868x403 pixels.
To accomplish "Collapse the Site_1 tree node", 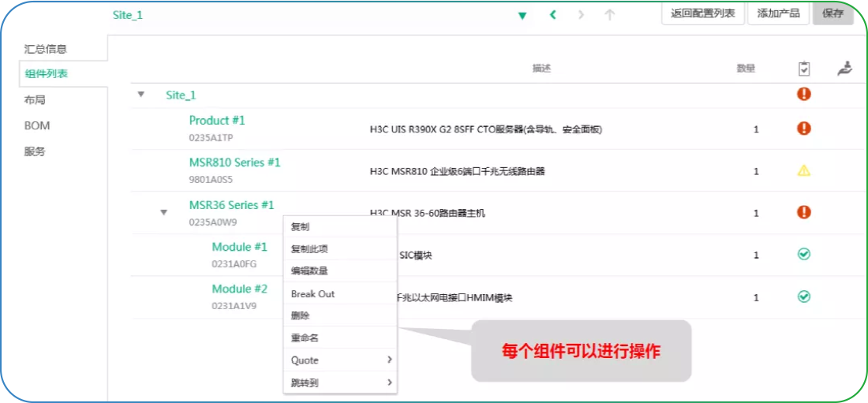I will (141, 95).
